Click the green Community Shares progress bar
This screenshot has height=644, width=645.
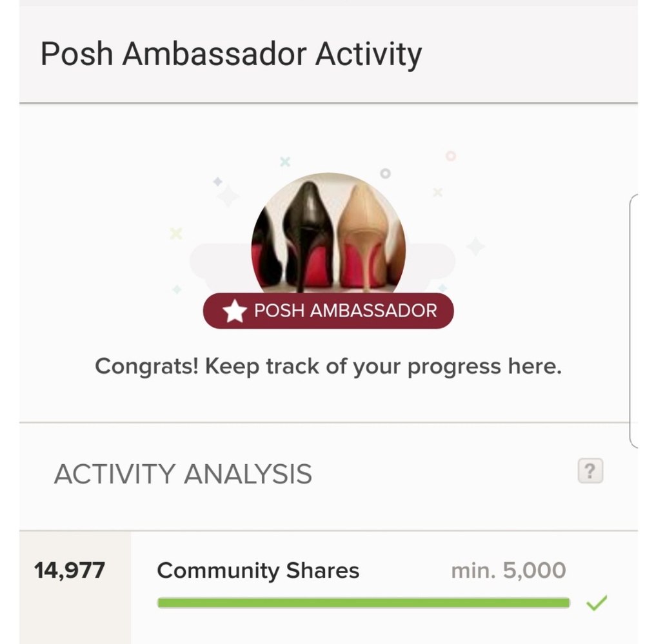[x=363, y=603]
